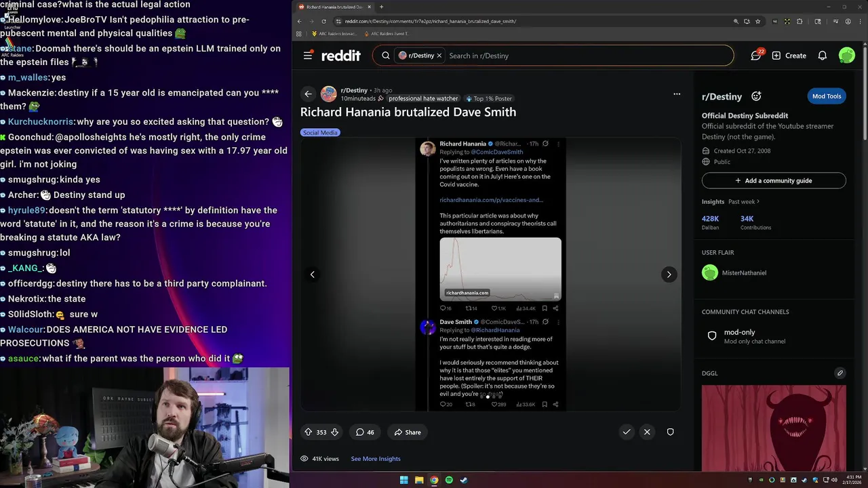Image resolution: width=868 pixels, height=488 pixels.
Task: Open the browser extensions puzzle icon
Action: tap(800, 21)
